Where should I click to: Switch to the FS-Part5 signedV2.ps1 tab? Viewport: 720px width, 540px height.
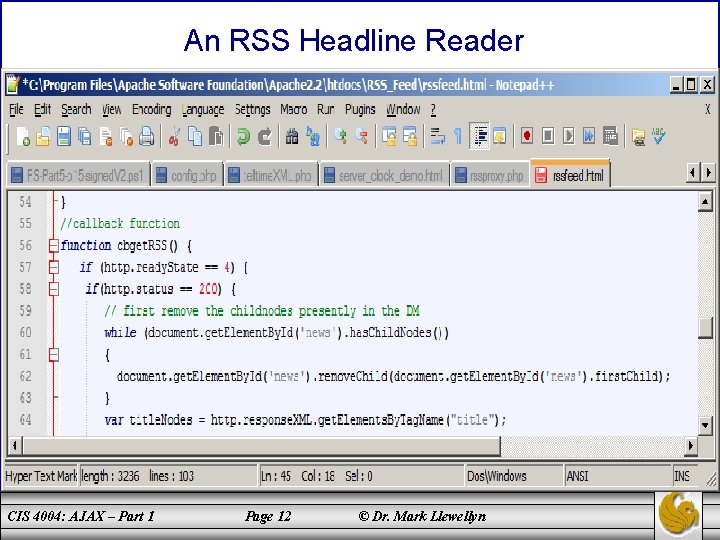(79, 175)
